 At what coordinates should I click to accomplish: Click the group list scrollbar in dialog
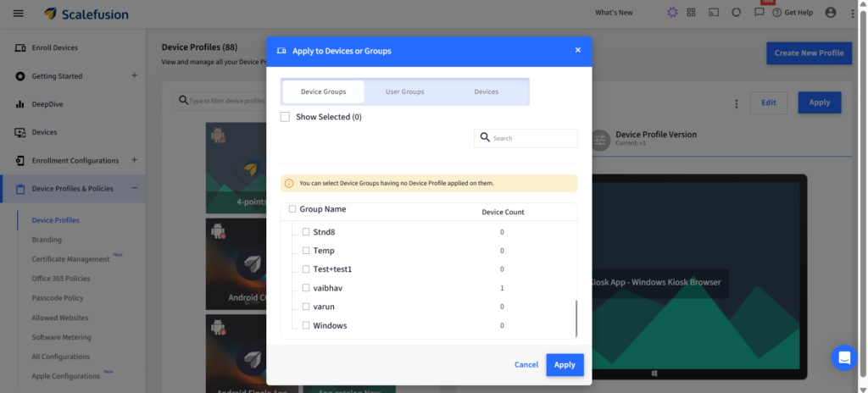(576, 318)
